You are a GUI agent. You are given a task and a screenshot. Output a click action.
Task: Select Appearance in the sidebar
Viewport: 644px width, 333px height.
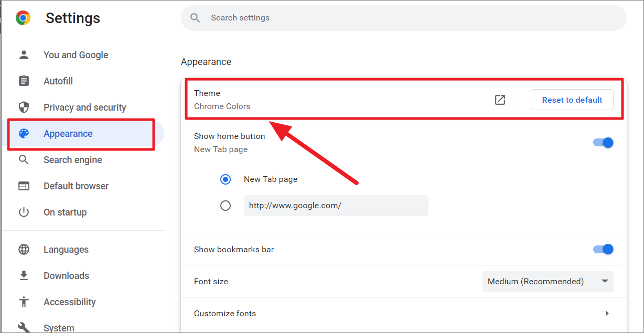click(68, 134)
